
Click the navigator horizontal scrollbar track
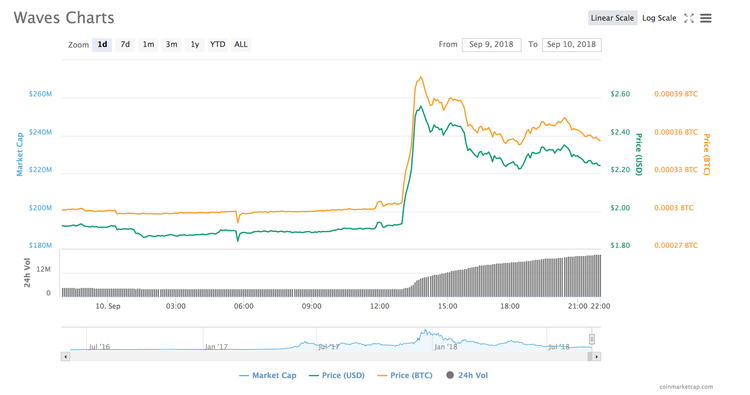click(x=330, y=357)
